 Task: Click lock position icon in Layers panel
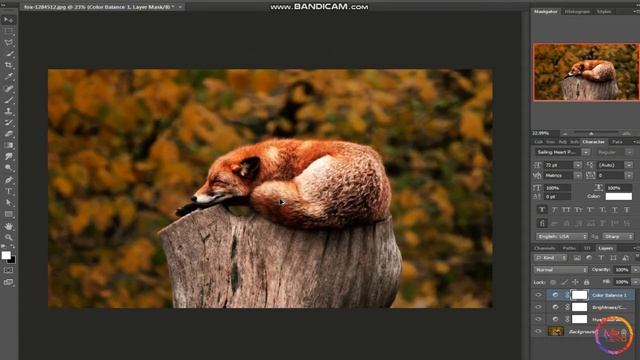coord(575,282)
